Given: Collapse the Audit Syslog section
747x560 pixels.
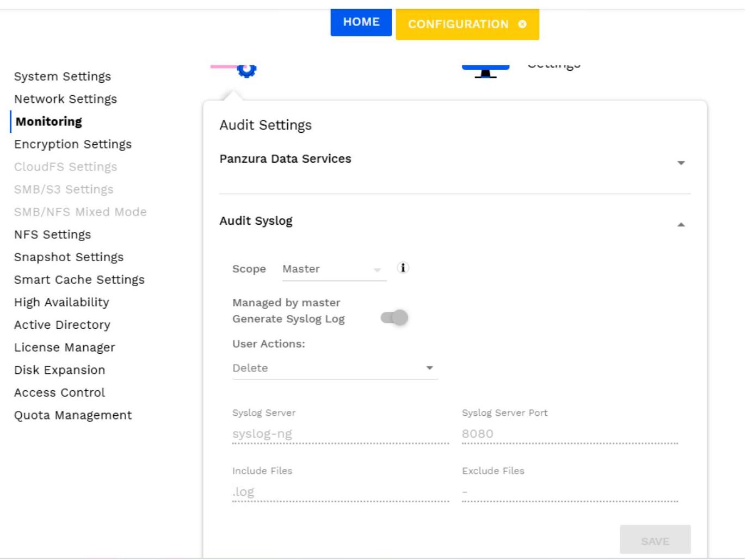Looking at the screenshot, I should 681,225.
